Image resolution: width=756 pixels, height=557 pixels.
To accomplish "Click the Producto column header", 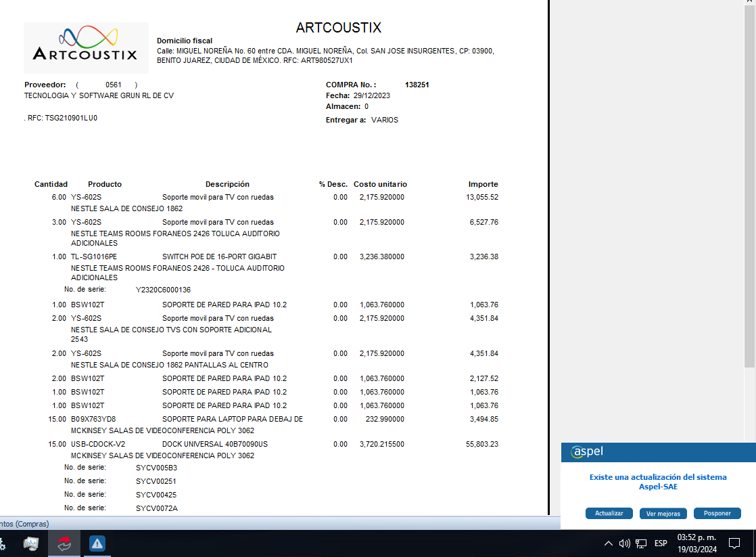I will point(105,184).
